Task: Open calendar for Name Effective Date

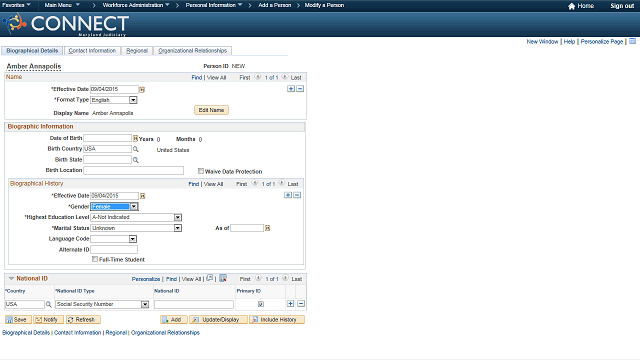Action: 142,89
